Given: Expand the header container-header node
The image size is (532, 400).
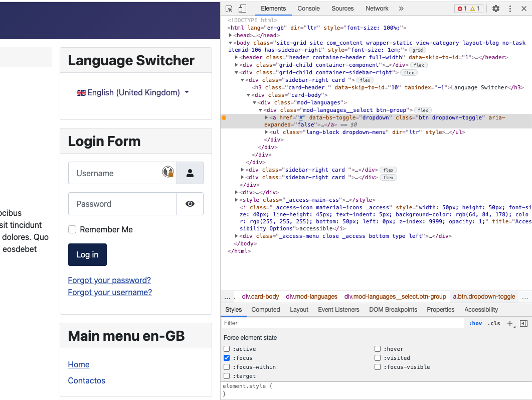Looking at the screenshot, I should [x=237, y=57].
